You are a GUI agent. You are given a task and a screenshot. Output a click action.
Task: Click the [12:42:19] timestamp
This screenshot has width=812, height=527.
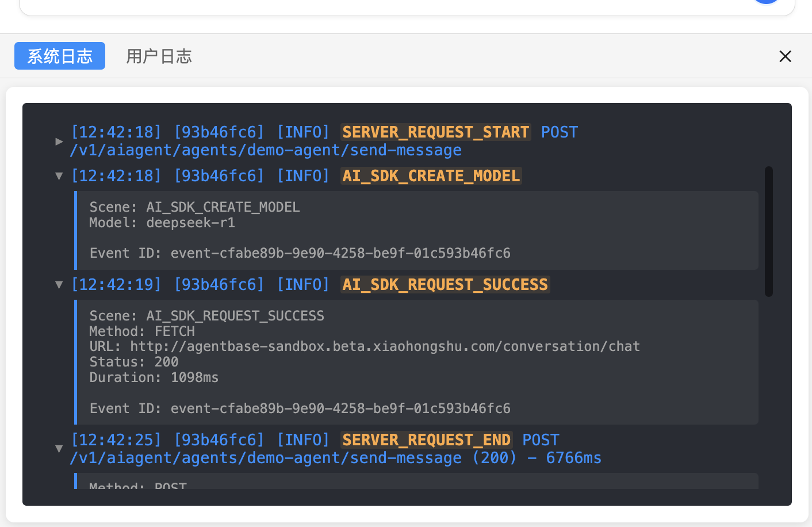[116, 285]
